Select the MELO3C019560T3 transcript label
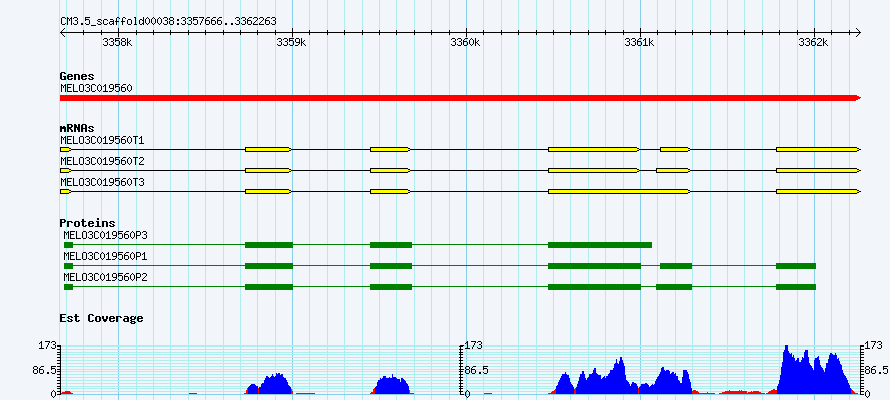 pyautogui.click(x=102, y=182)
